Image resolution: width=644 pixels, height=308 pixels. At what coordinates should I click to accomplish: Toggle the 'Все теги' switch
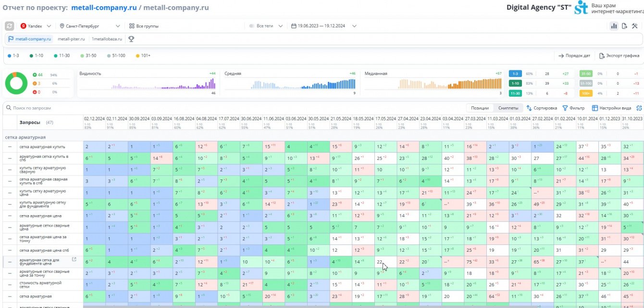coord(251,26)
